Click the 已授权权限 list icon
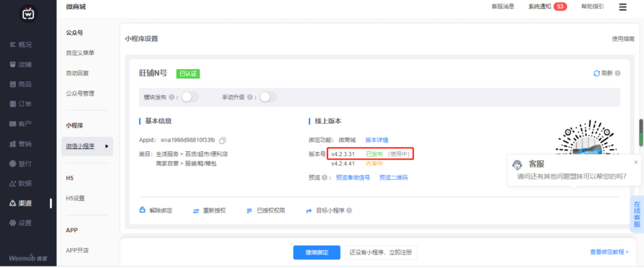This screenshot has width=644, height=268. point(249,211)
